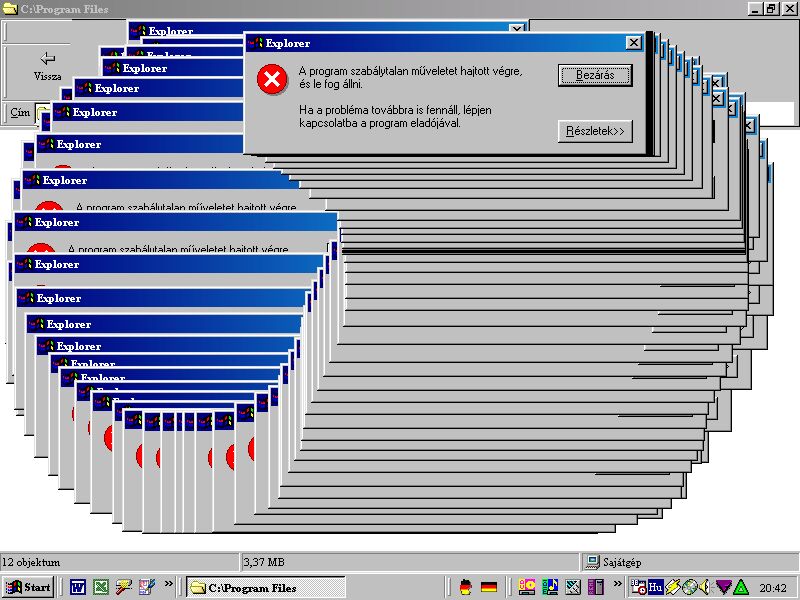Open the volume speaker icon in tray
This screenshot has width=800, height=600.
[x=705, y=587]
